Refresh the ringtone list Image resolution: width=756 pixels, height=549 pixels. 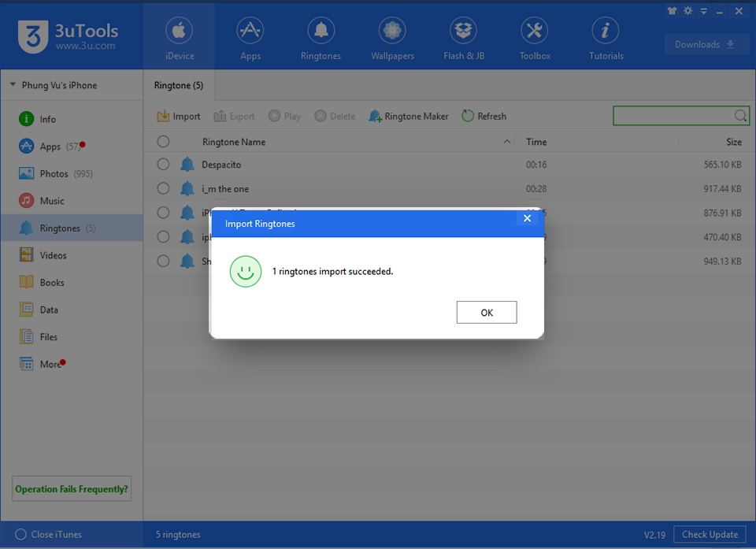pos(484,117)
